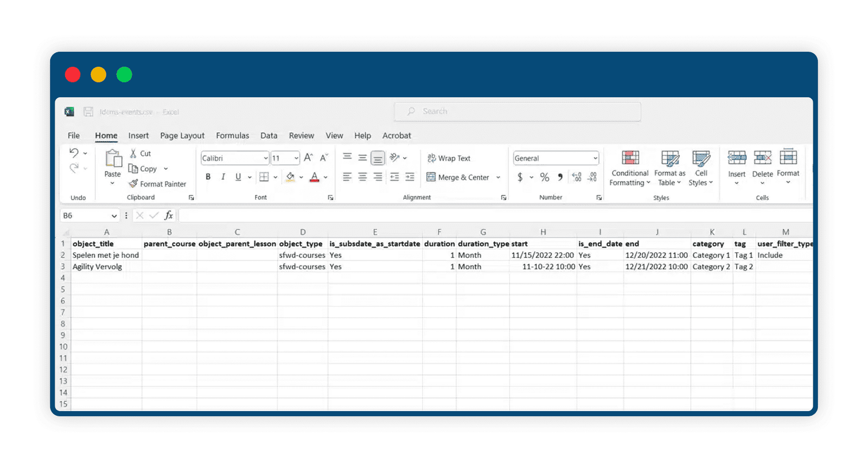Open the Calibri font name dropdown
This screenshot has width=868, height=468.
266,158
